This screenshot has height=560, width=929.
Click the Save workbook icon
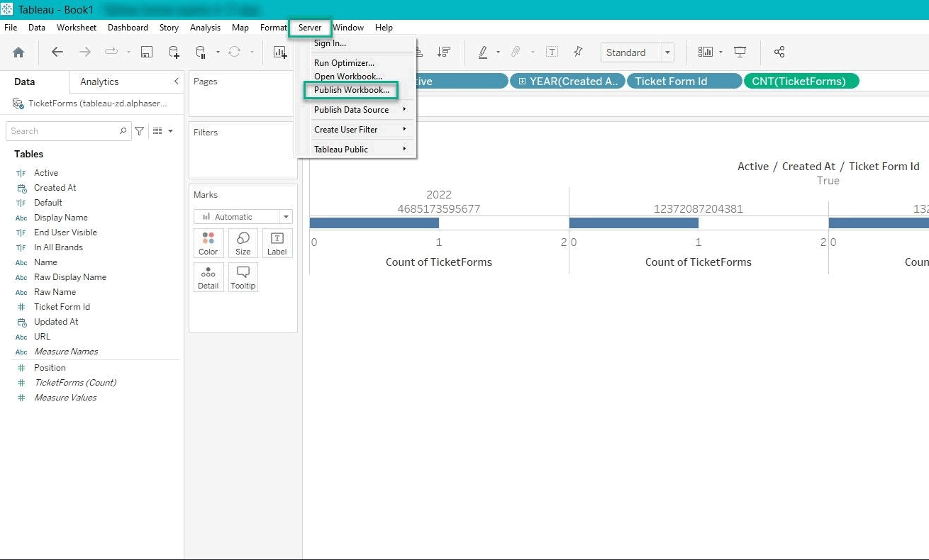(x=146, y=52)
